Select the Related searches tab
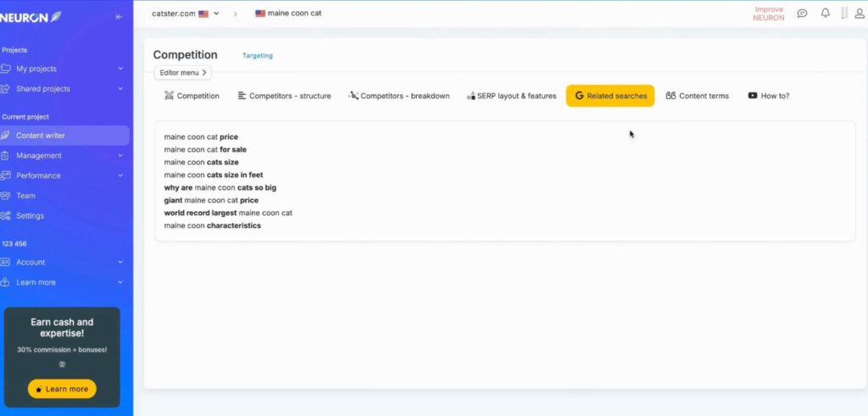Viewport: 868px width, 416px height. click(610, 96)
